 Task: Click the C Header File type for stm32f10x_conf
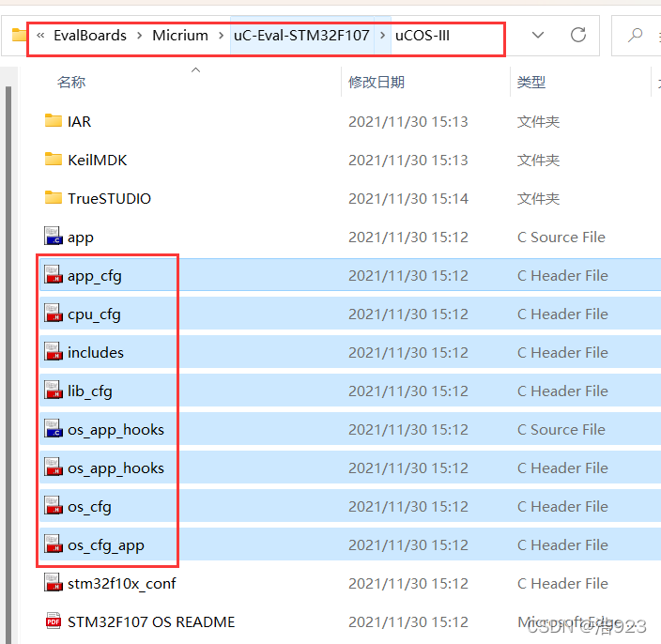coord(562,583)
